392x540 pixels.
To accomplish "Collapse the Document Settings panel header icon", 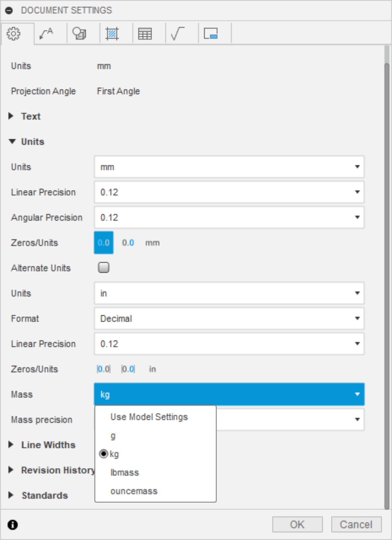I will [x=9, y=10].
